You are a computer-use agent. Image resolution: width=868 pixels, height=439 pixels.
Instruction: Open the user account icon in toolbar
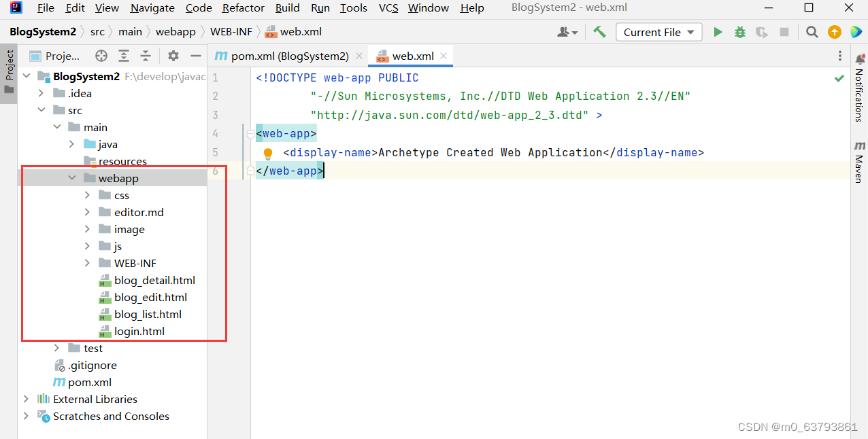pyautogui.click(x=567, y=32)
